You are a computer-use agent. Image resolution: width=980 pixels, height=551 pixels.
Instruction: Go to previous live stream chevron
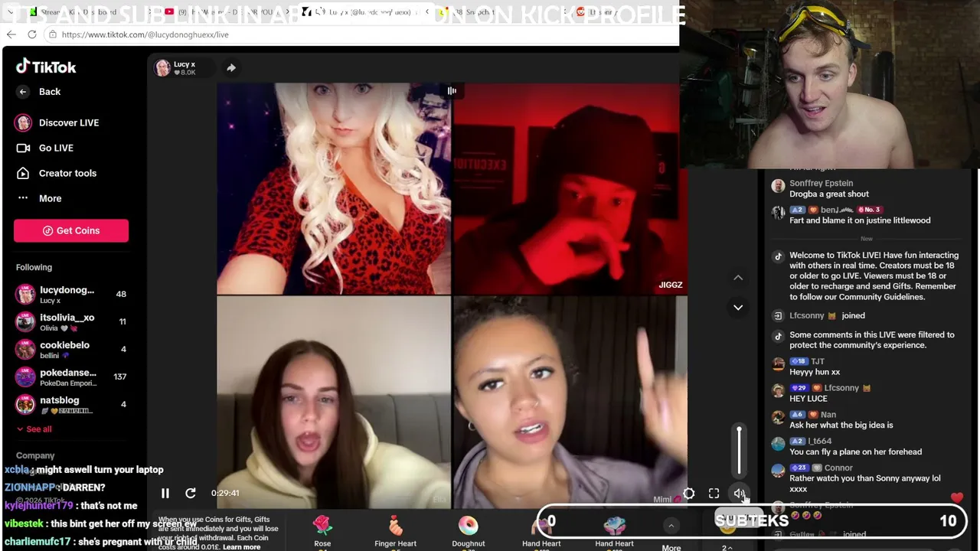coord(738,277)
